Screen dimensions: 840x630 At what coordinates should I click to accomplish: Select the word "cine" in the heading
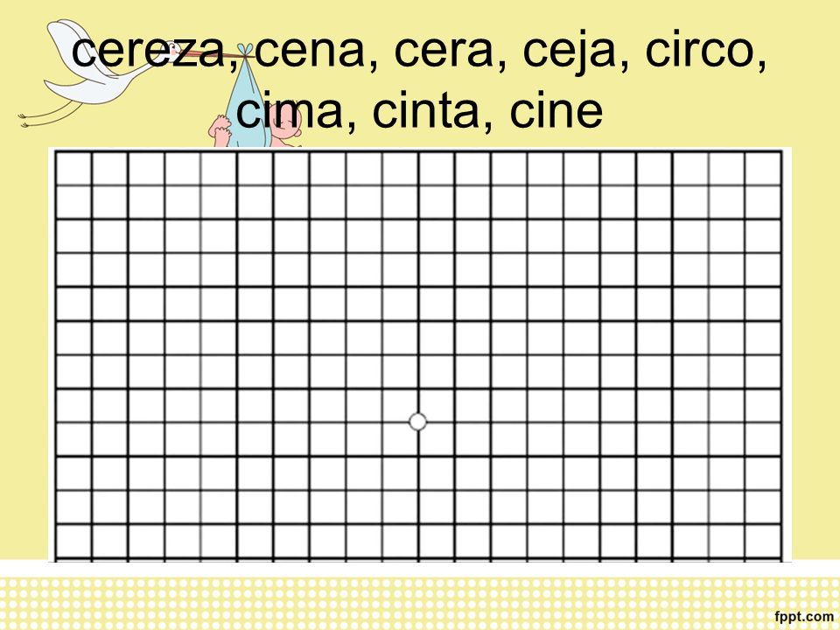pos(556,109)
